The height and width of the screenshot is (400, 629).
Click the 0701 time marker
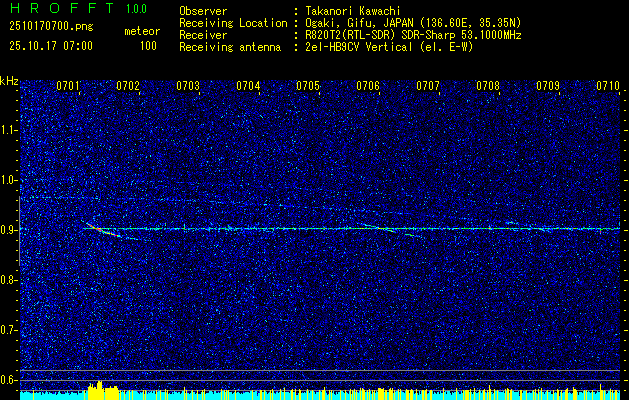[69, 86]
